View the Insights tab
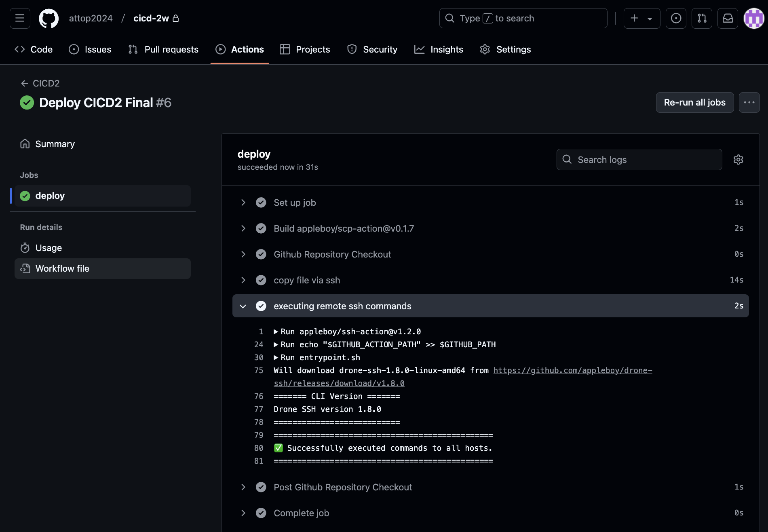Screen dimensions: 768x532 click(x=439, y=49)
